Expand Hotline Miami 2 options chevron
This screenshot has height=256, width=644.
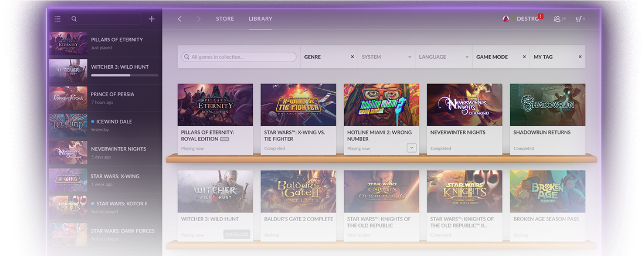pos(411,148)
